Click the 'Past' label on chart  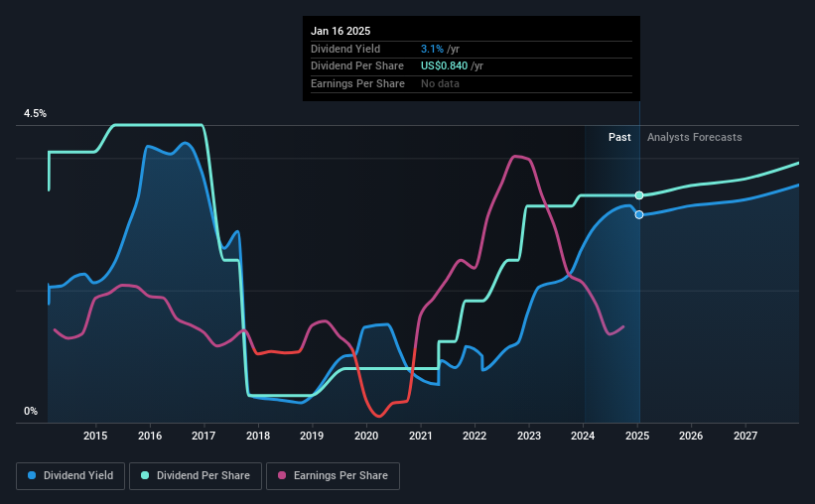[619, 137]
